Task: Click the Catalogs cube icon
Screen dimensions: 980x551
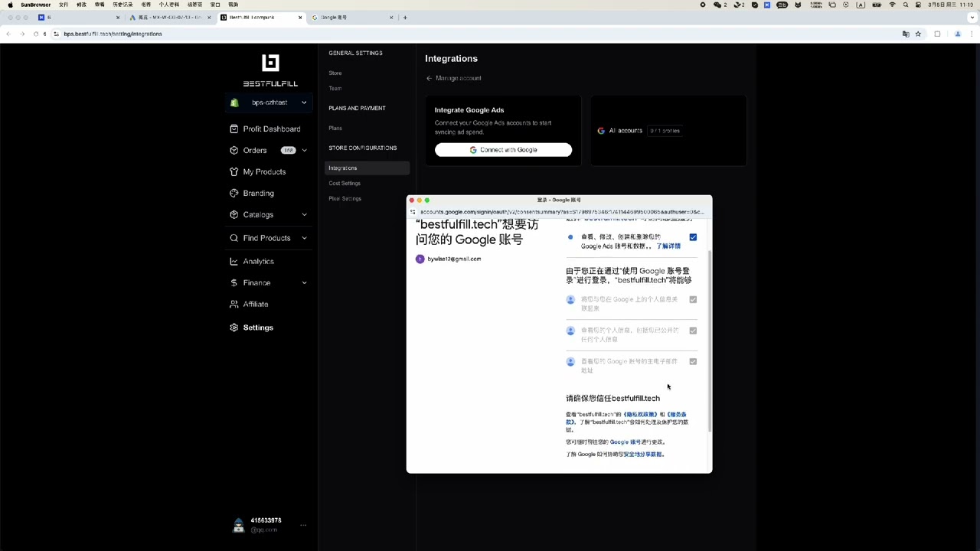Action: [234, 214]
